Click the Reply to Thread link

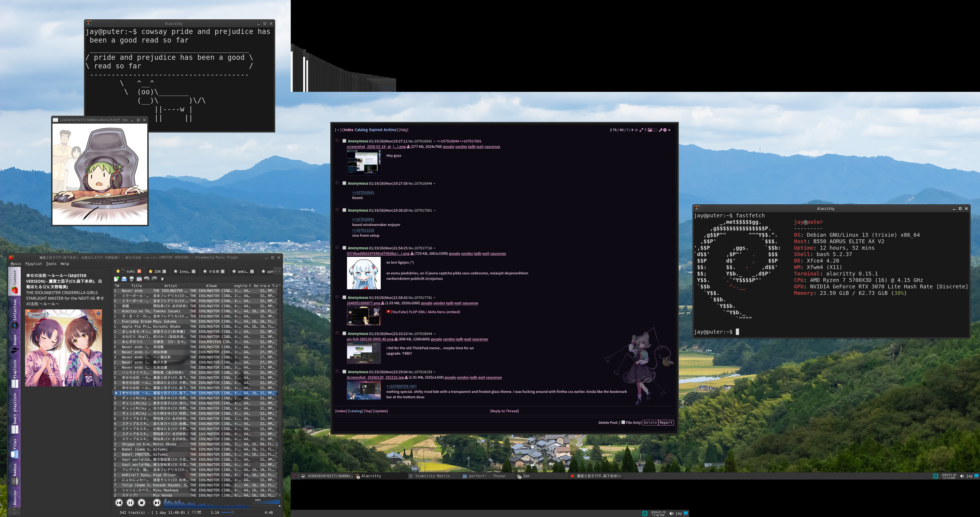click(504, 411)
